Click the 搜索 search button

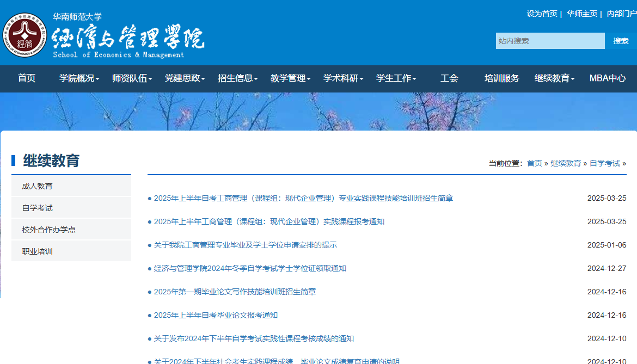622,40
